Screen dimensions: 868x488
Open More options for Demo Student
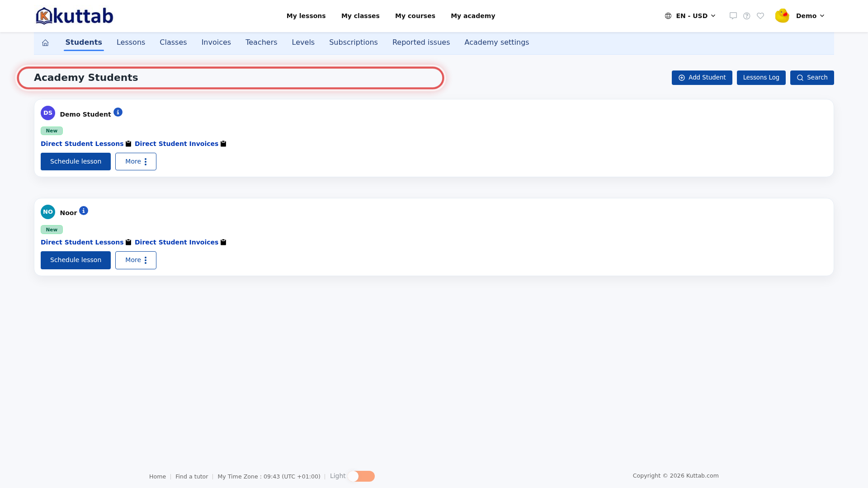tap(136, 161)
